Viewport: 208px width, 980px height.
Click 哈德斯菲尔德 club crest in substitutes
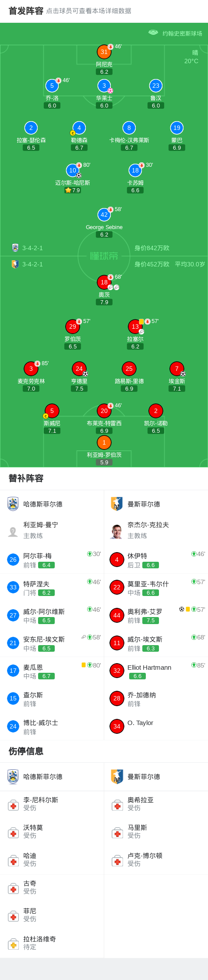13,504
